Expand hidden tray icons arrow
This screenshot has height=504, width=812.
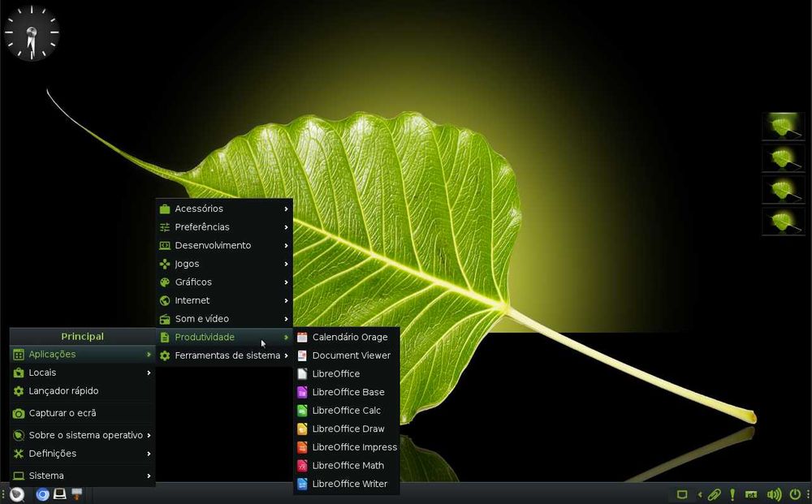point(700,495)
